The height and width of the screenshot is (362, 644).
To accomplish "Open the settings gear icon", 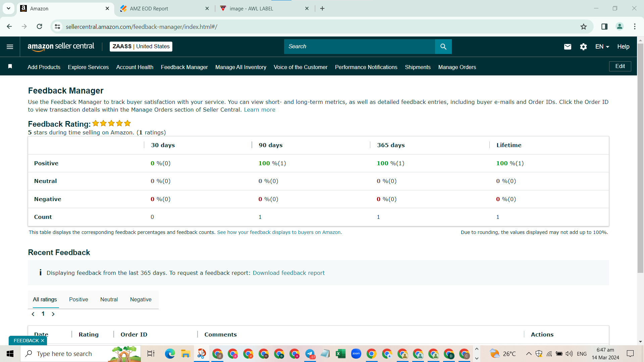I will click(x=583, y=47).
